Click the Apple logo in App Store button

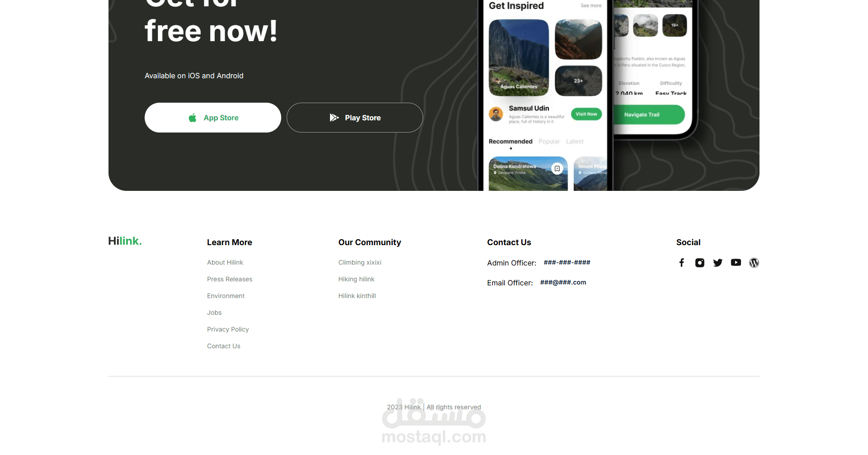click(193, 118)
